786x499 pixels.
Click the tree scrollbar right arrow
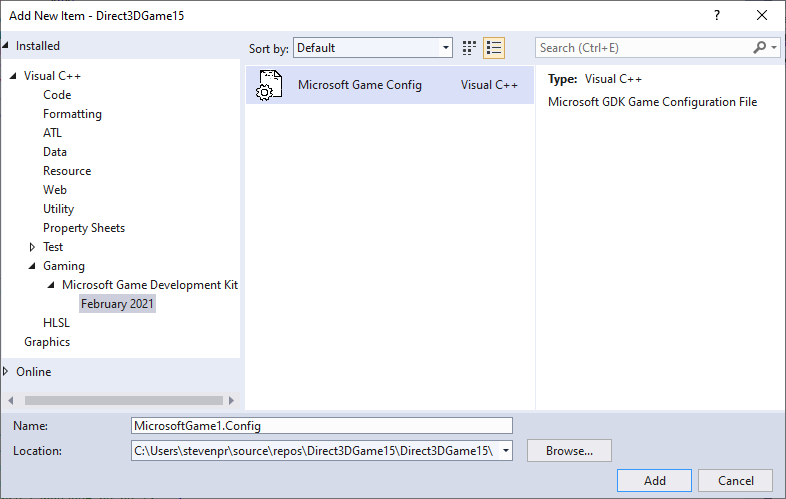pyautogui.click(x=231, y=400)
